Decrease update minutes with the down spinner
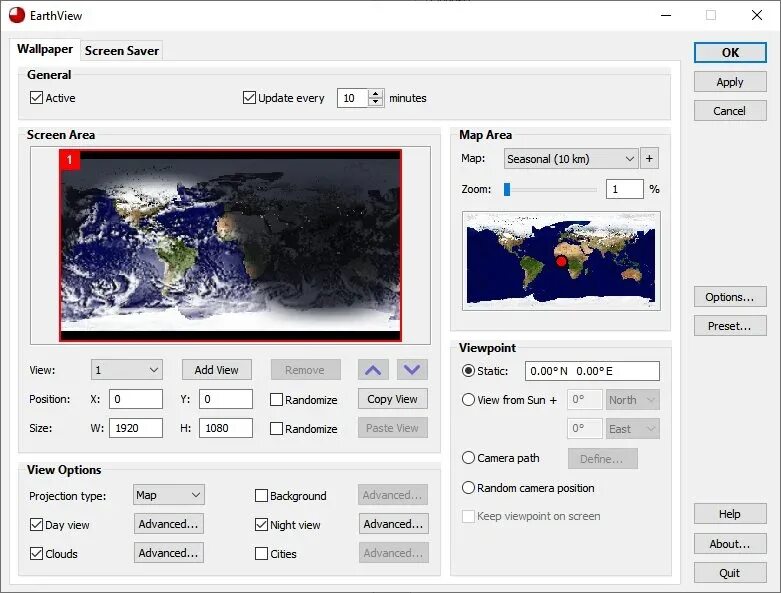781x593 pixels. pos(376,102)
